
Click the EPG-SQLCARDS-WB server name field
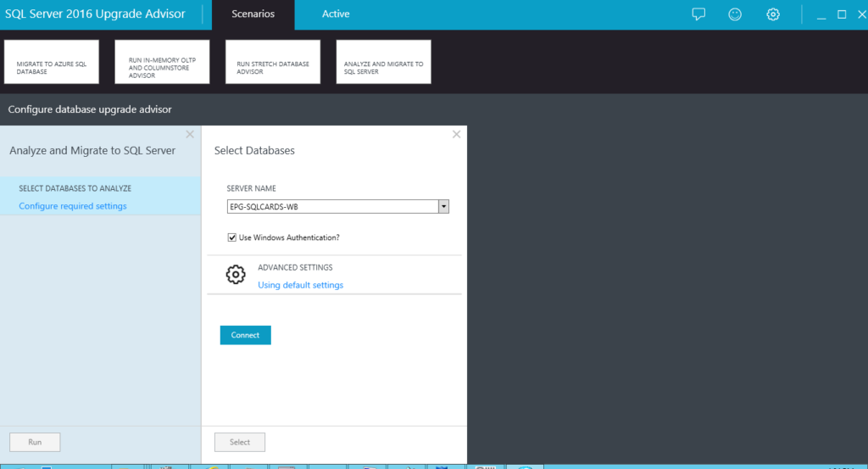click(332, 207)
